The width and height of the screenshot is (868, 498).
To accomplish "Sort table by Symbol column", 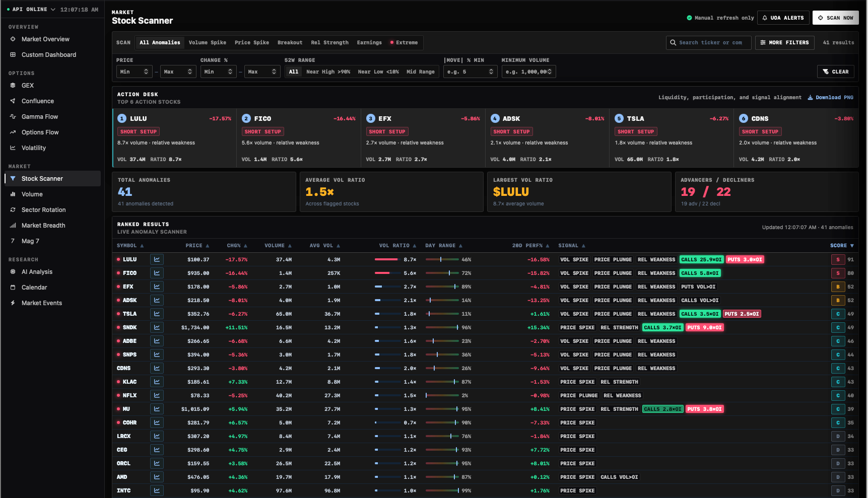I will click(130, 246).
